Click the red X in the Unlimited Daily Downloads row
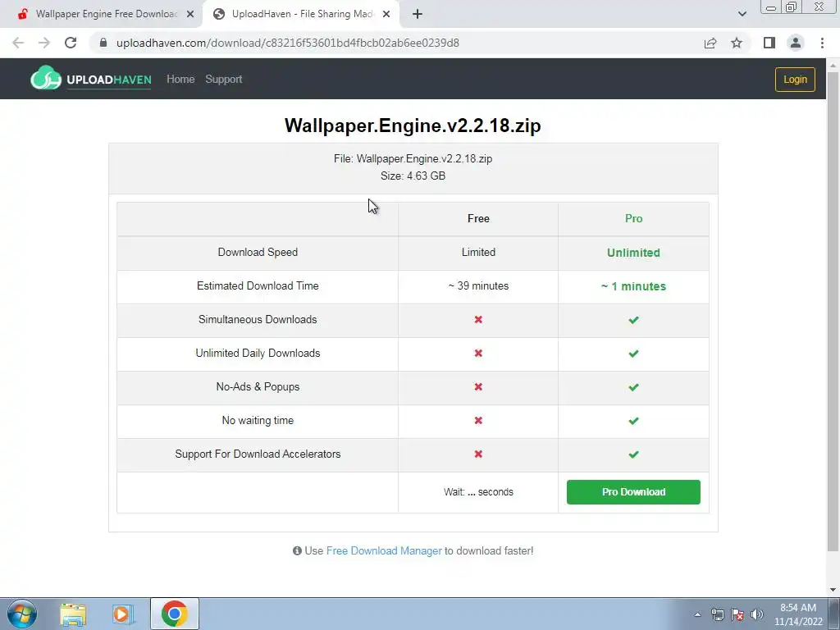The height and width of the screenshot is (630, 840). point(478,353)
